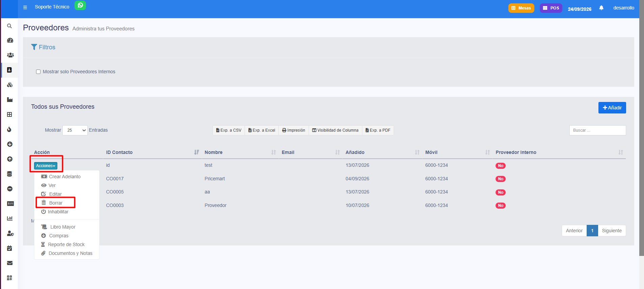Go to Siguiente page

point(612,231)
